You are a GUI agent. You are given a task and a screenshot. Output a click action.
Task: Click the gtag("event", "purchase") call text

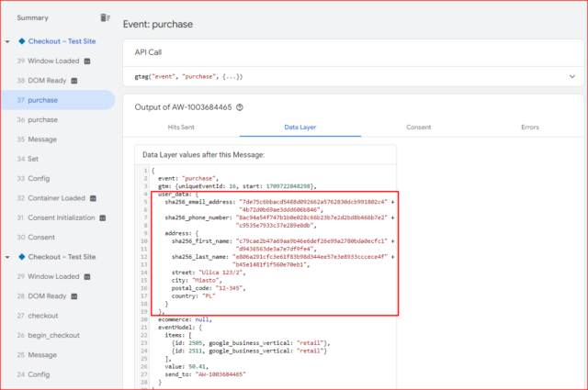[188, 76]
